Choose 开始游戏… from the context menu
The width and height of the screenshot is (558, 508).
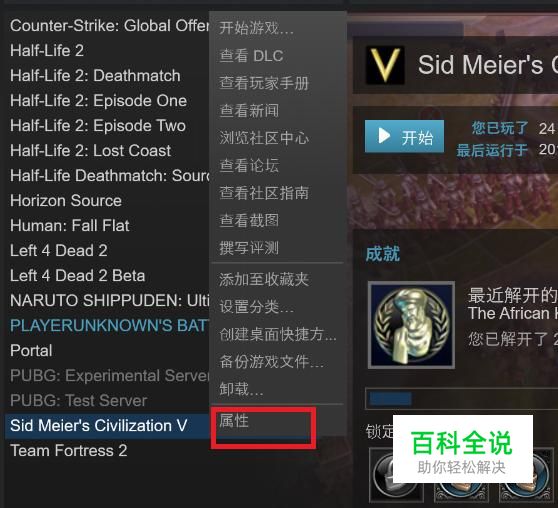(257, 28)
